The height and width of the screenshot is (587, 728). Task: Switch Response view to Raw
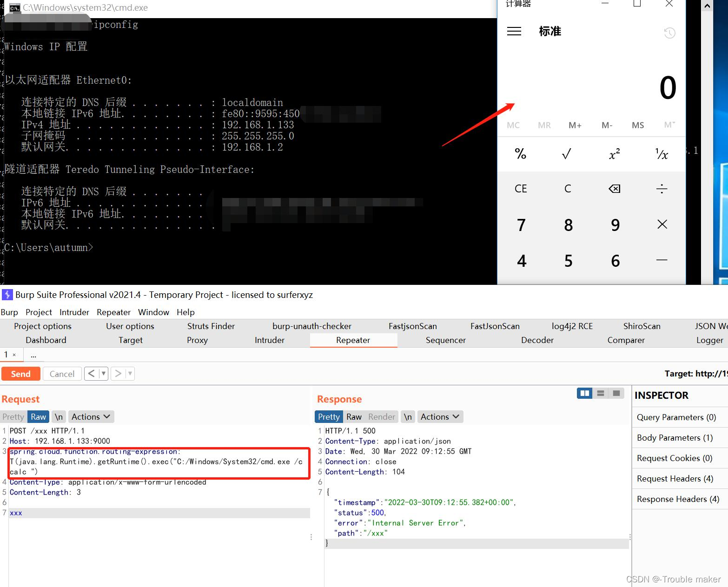coord(354,417)
